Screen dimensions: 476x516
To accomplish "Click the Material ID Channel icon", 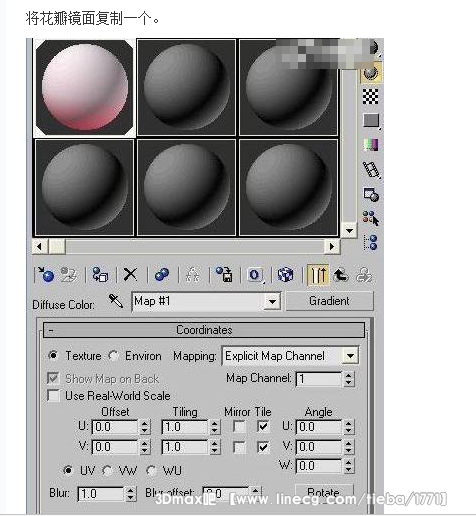I will [255, 275].
